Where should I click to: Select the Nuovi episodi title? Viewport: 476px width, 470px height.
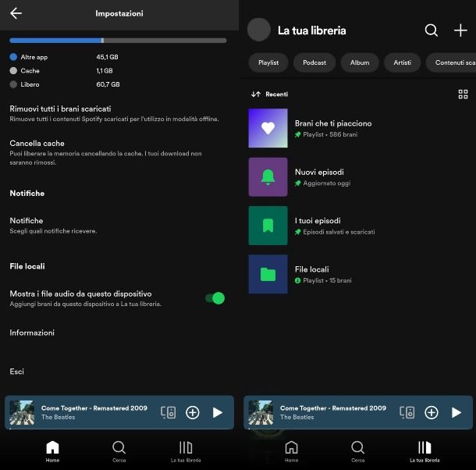coord(319,172)
